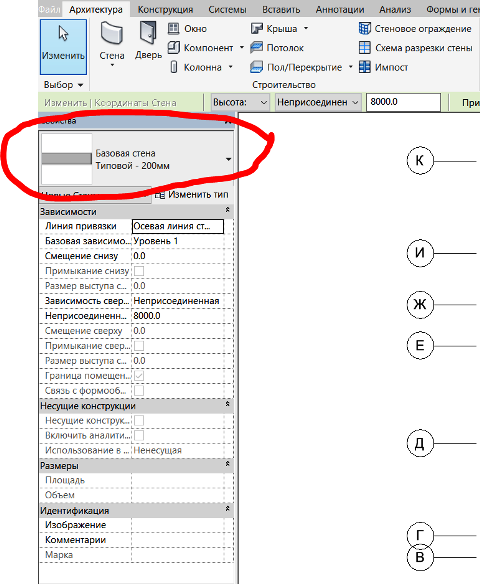Toggle the Несущие конструкции checkbox

click(139, 420)
